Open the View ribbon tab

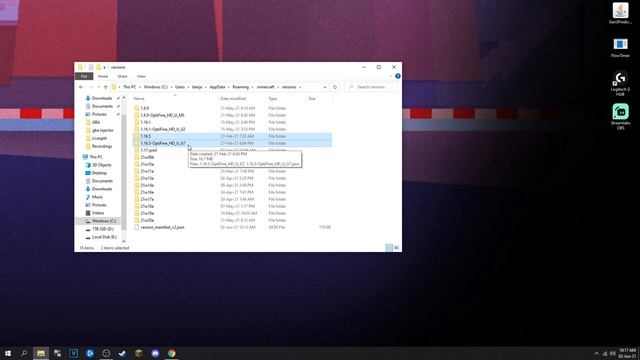point(141,76)
